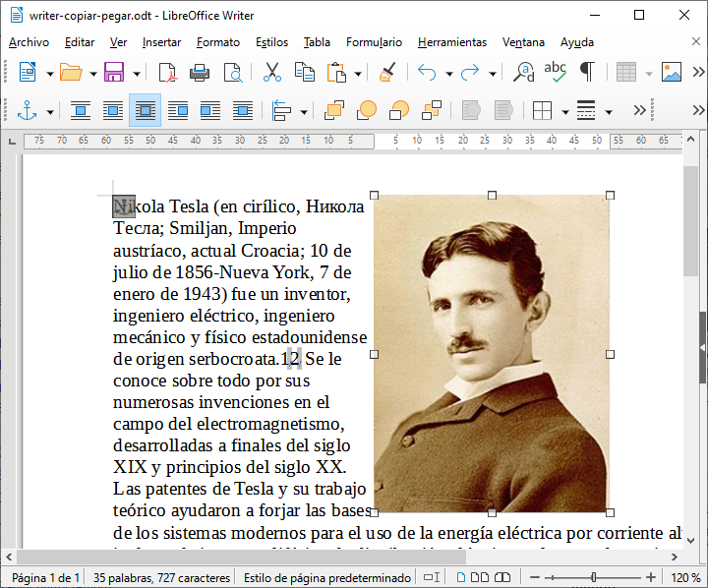The height and width of the screenshot is (588, 708).
Task: Select the anchor icon for the image
Action: (28, 111)
